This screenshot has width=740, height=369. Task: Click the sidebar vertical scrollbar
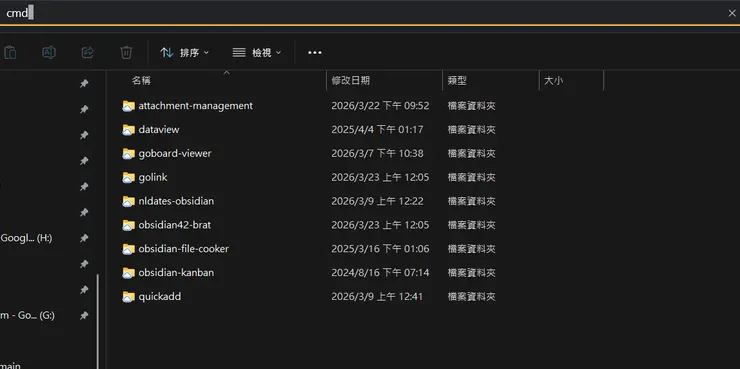tap(98, 321)
